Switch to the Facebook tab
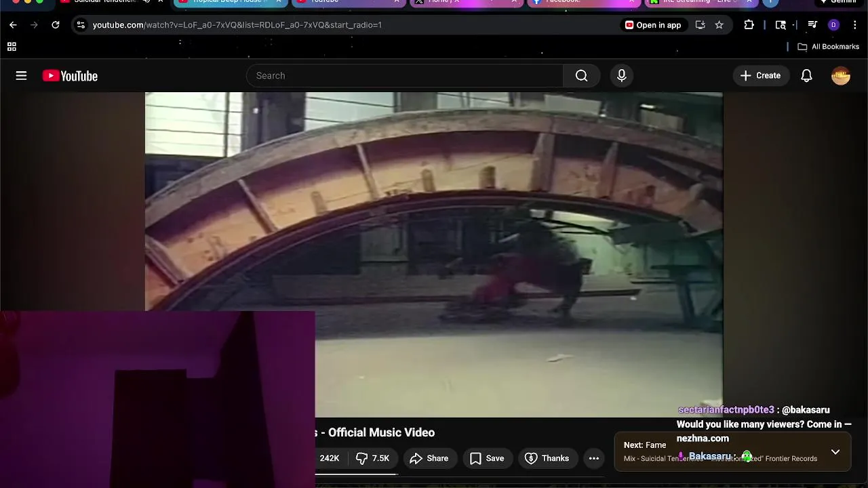 (x=583, y=2)
